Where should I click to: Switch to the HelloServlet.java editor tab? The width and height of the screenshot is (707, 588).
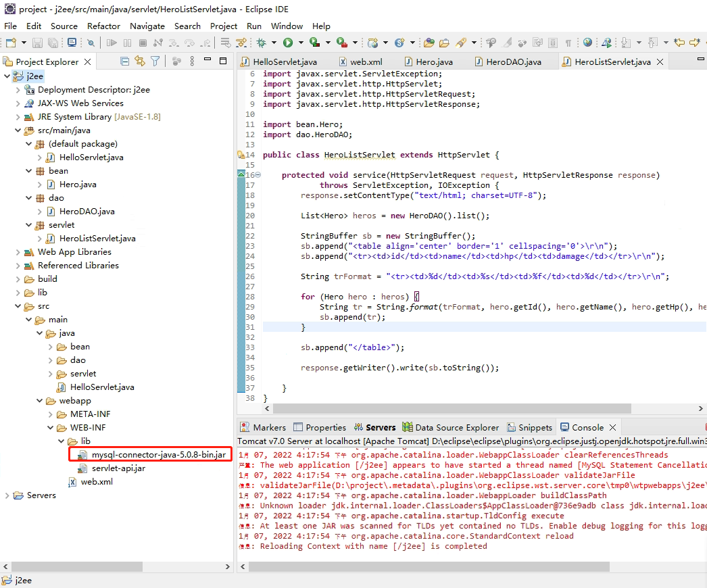tap(278, 62)
